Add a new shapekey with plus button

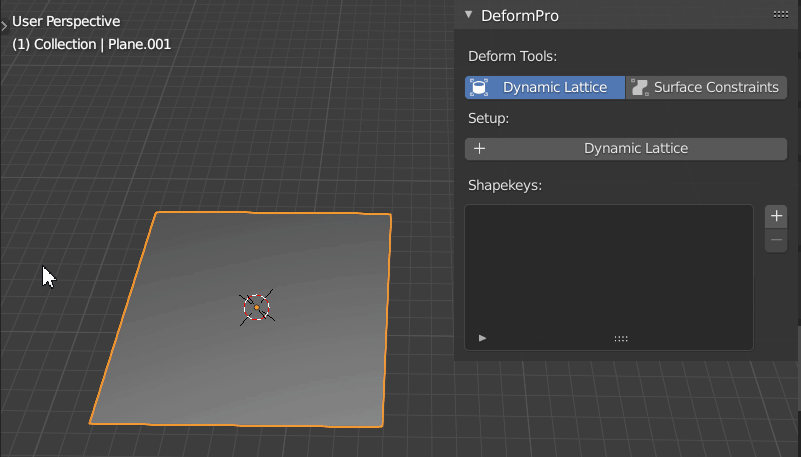coord(776,216)
